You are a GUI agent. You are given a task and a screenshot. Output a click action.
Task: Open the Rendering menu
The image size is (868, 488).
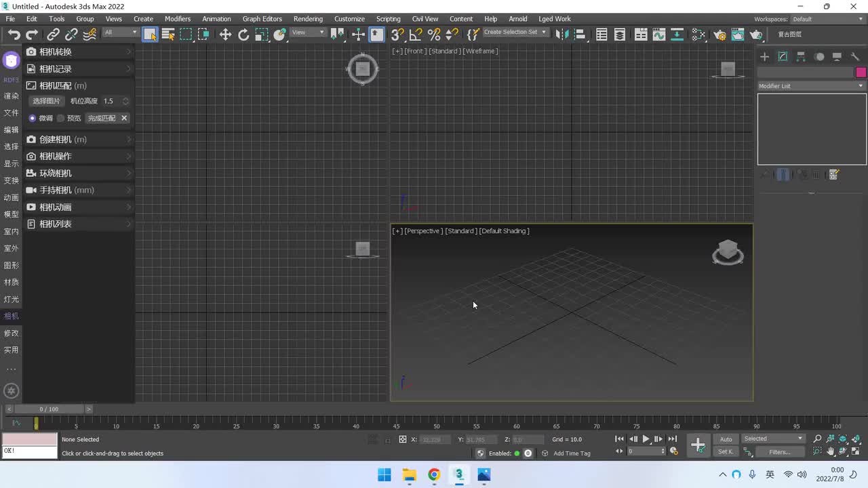pos(308,19)
